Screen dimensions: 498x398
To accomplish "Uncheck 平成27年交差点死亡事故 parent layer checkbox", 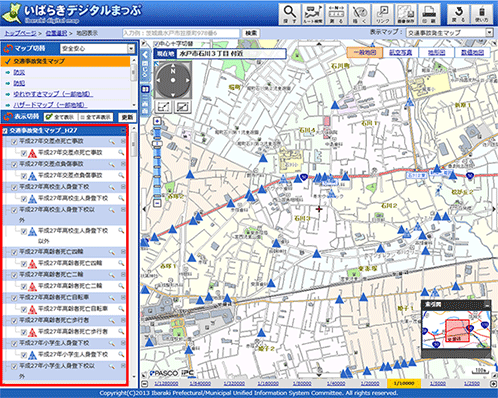I will (x=14, y=142).
